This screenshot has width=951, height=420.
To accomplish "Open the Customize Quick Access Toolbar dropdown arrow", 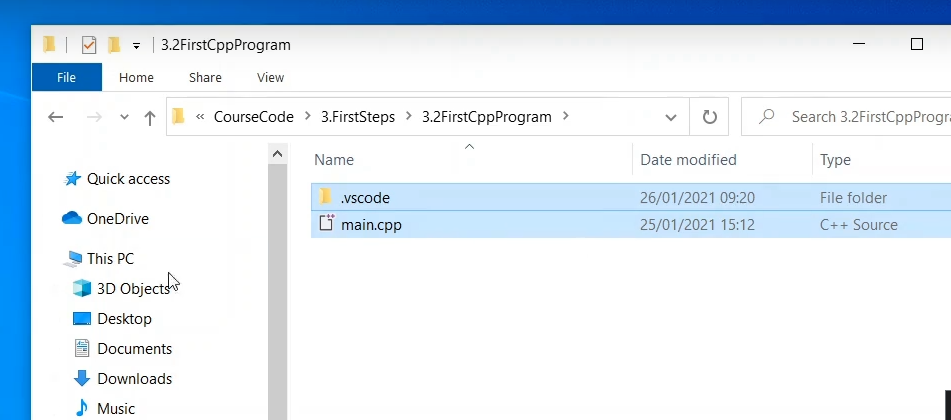I will click(136, 46).
